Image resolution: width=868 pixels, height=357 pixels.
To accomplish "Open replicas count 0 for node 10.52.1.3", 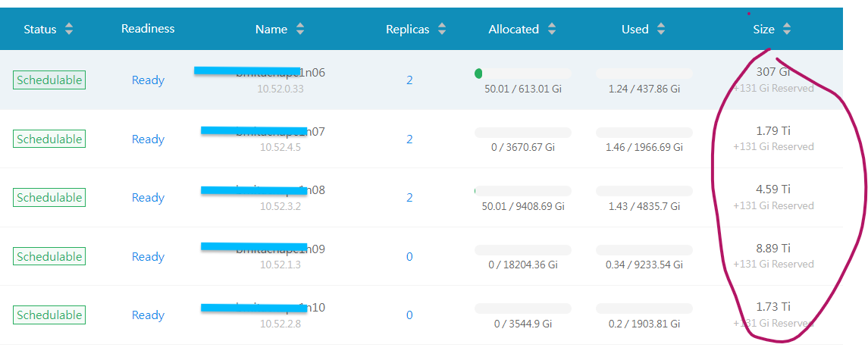I will tap(409, 257).
